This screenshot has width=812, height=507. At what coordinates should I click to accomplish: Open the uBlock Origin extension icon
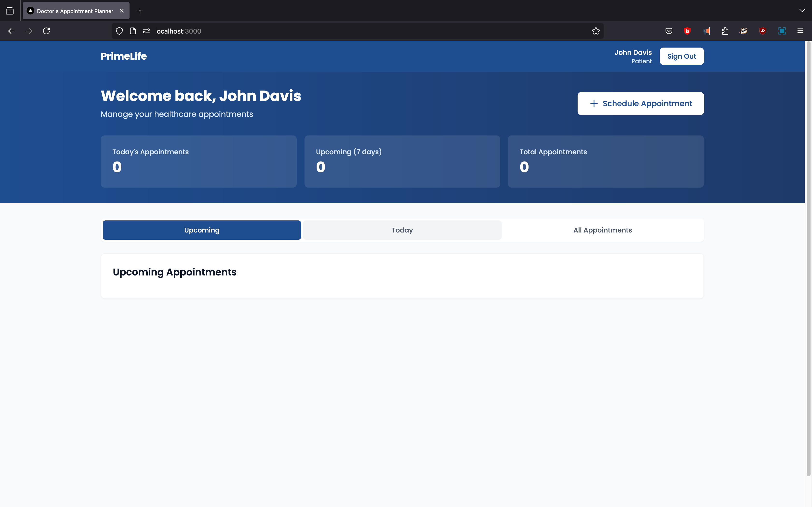point(763,31)
